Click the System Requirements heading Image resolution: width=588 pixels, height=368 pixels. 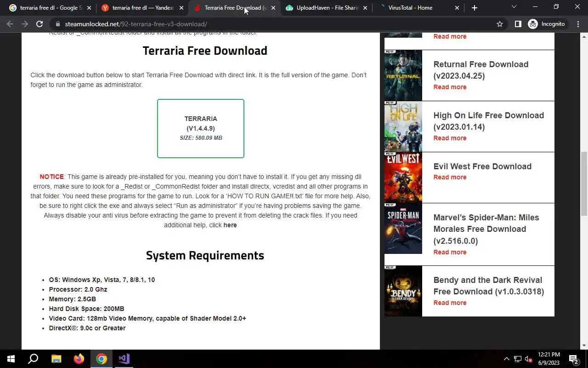point(205,255)
